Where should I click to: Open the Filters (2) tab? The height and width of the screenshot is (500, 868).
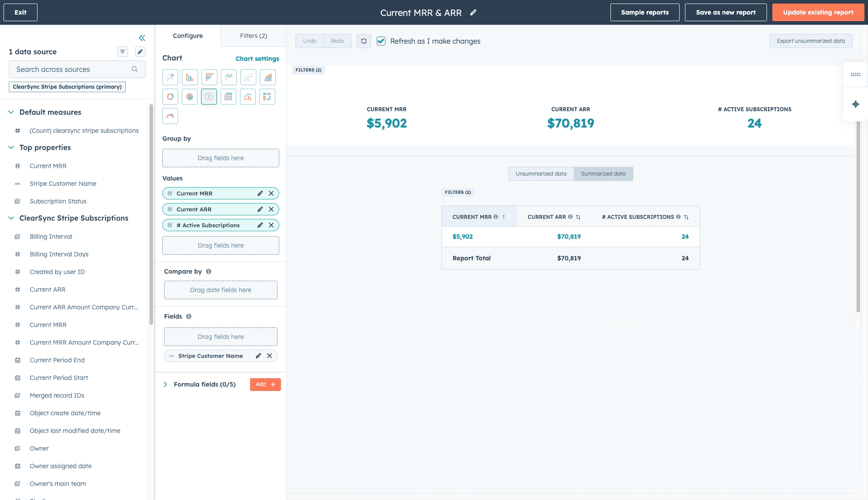[253, 36]
